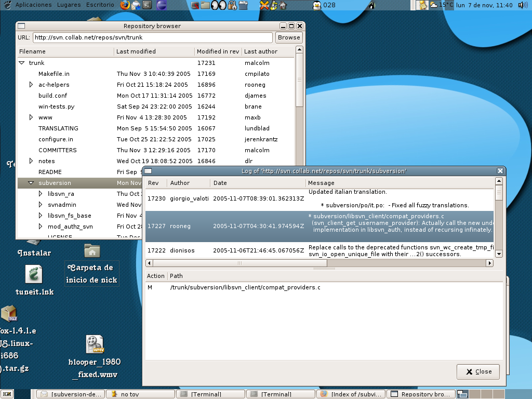Expand the notes folder
This screenshot has height=399, width=532.
[31, 161]
